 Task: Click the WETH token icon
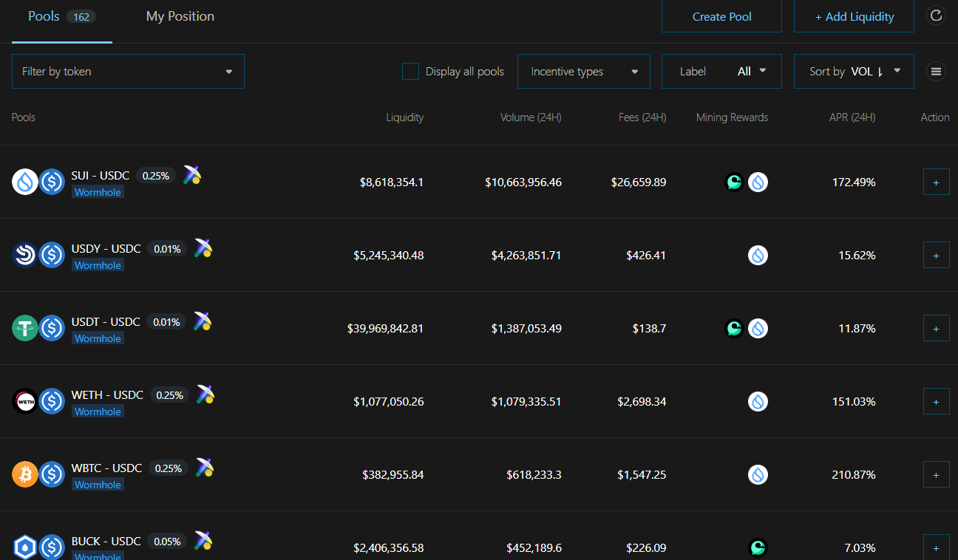(25, 401)
